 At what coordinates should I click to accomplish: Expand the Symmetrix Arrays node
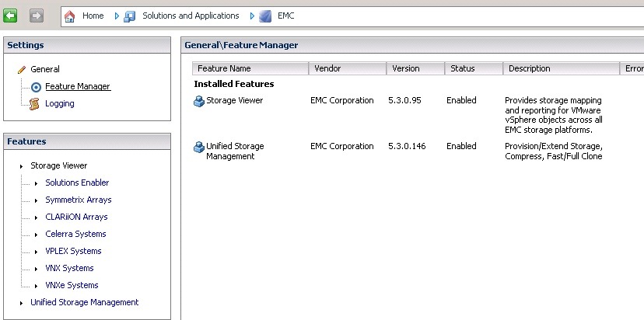click(36, 200)
